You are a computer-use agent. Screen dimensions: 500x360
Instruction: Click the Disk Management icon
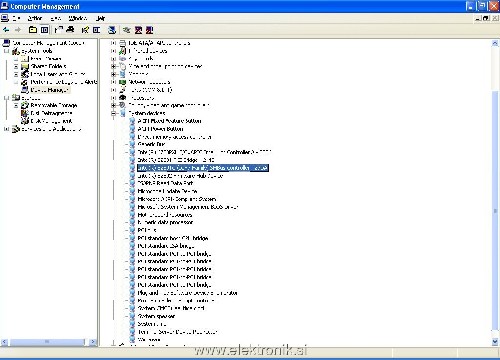[25, 121]
